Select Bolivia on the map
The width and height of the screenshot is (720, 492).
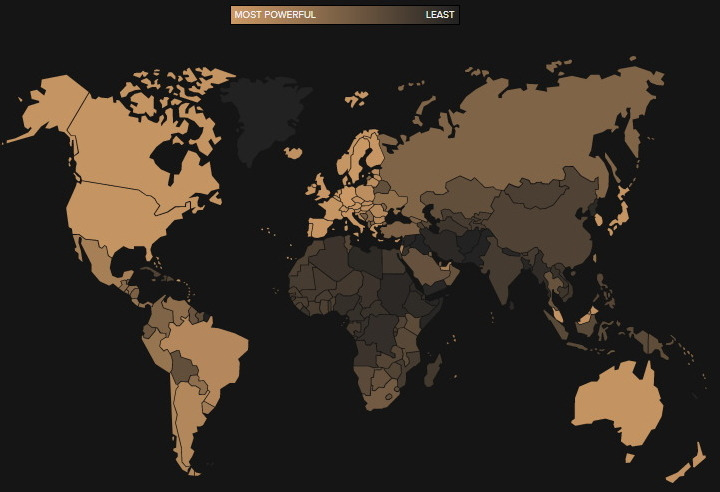[x=184, y=367]
